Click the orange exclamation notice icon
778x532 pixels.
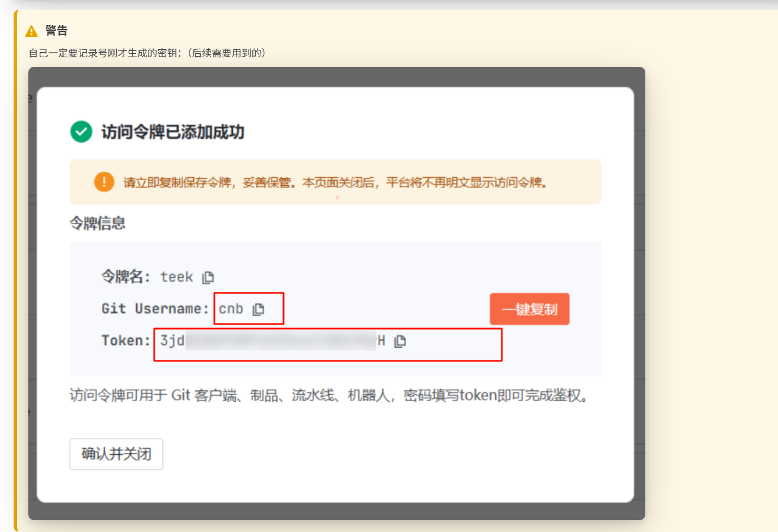pos(104,182)
